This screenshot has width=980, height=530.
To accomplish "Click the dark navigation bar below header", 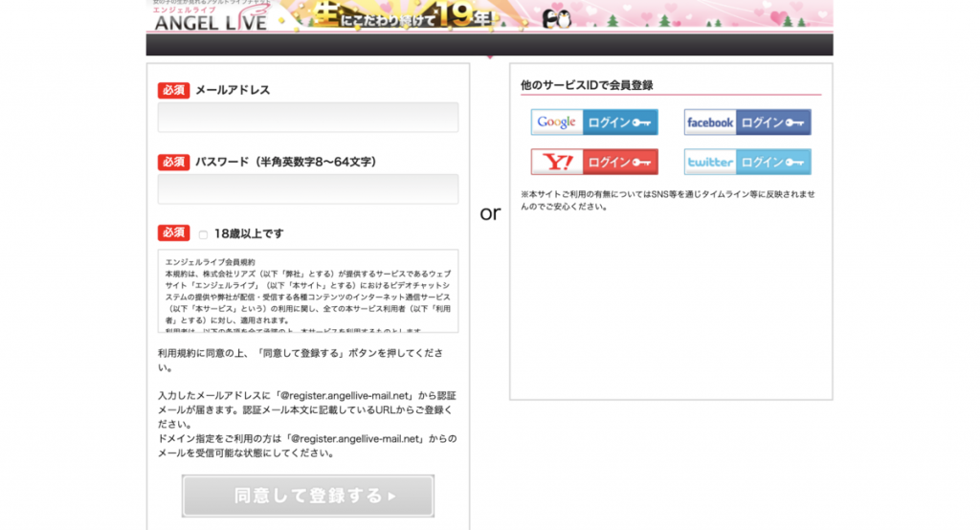I will 489,45.
